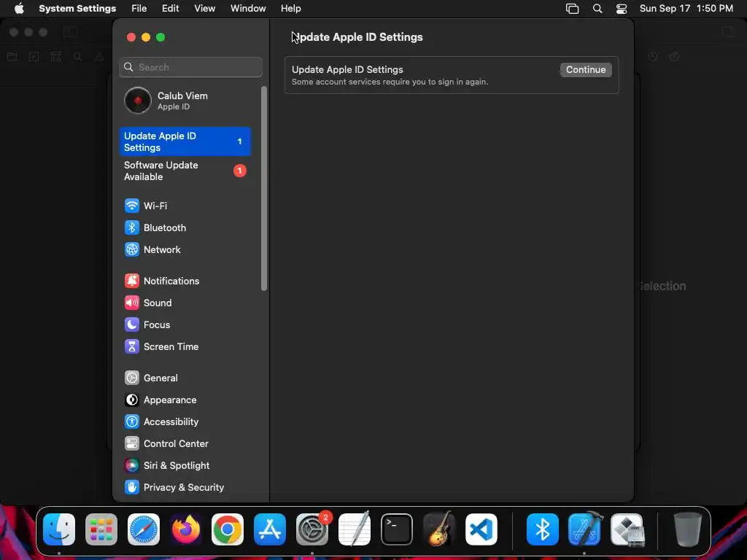Open Privacy & Security settings
The width and height of the screenshot is (747, 560).
[185, 488]
